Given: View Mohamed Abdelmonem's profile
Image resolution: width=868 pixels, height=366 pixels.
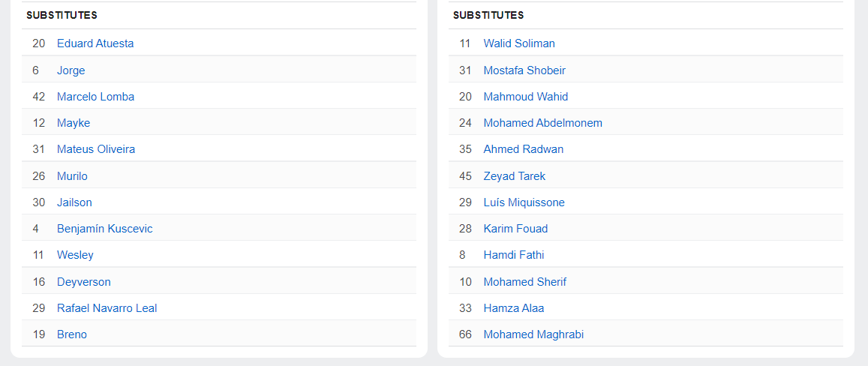Looking at the screenshot, I should (542, 123).
